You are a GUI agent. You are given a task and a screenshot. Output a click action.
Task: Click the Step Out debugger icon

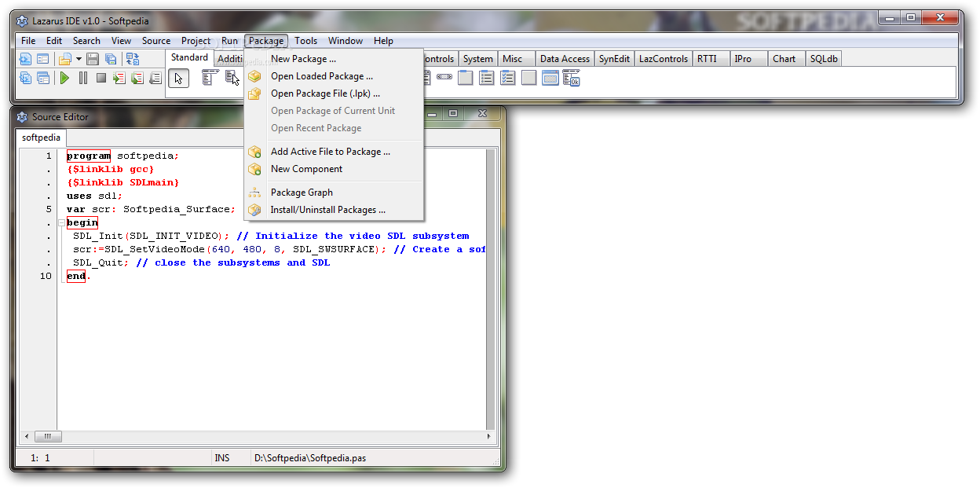click(x=155, y=78)
